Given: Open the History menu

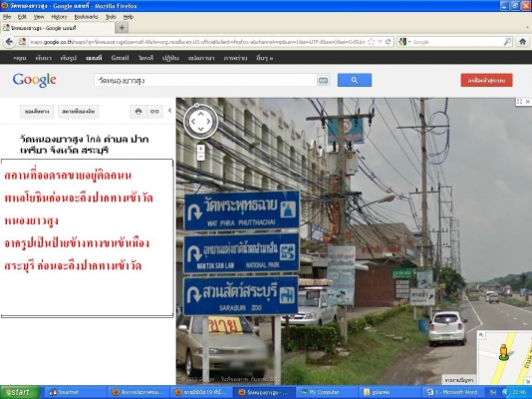Looking at the screenshot, I should coord(59,17).
